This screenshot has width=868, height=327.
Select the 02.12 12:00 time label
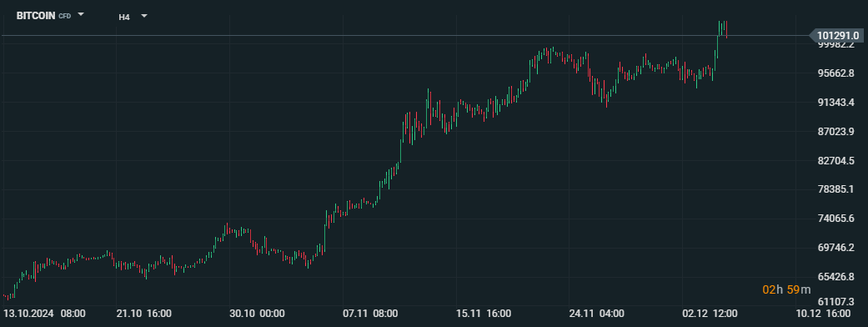(x=710, y=314)
